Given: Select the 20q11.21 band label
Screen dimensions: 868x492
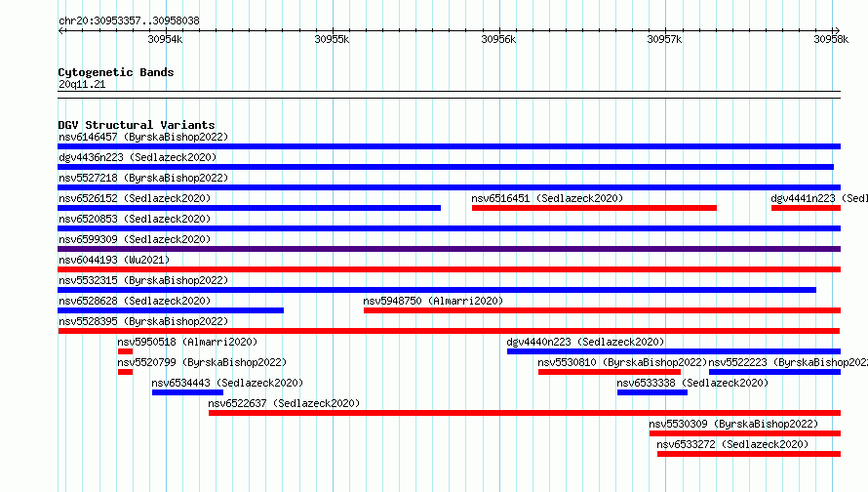Looking at the screenshot, I should [x=82, y=84].
